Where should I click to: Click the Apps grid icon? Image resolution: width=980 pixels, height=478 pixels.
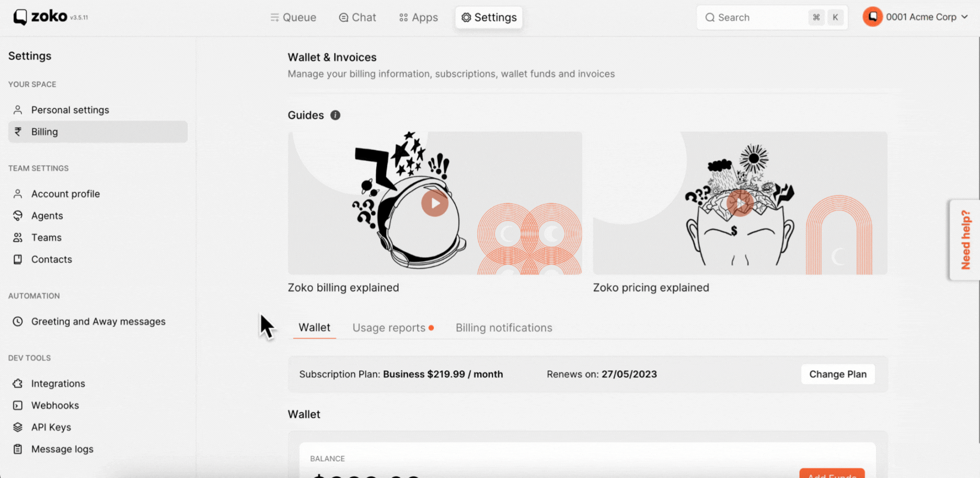click(x=403, y=17)
